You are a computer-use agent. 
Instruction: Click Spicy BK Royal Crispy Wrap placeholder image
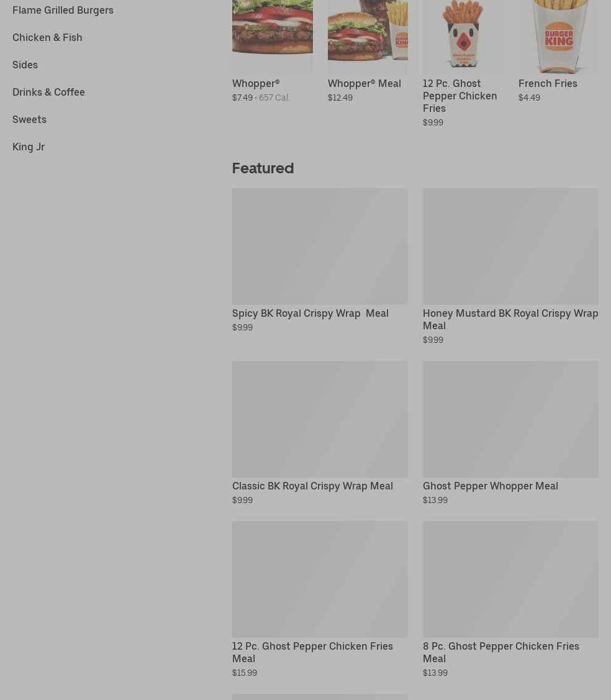point(320,247)
